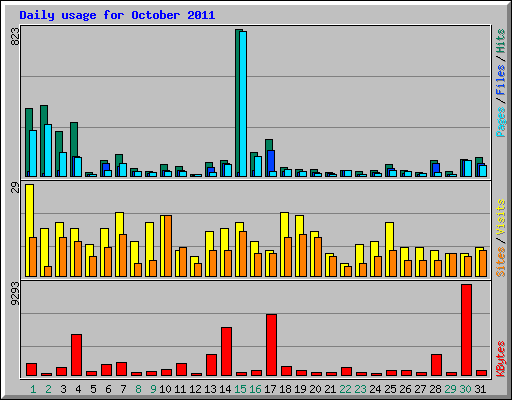Click the yellow visits bar for day 22
512x400 pixels.
342,270
